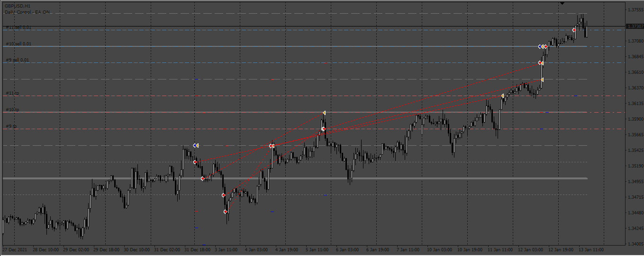This screenshot has height=256, width=644.
Task: Click the 1.35665 price on the scale
Action: (x=635, y=135)
